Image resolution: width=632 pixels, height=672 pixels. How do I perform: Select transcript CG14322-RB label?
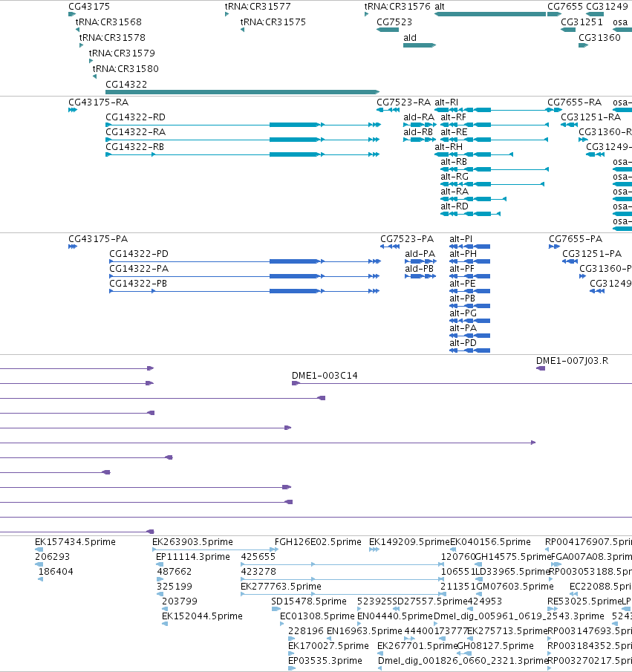pyautogui.click(x=135, y=147)
